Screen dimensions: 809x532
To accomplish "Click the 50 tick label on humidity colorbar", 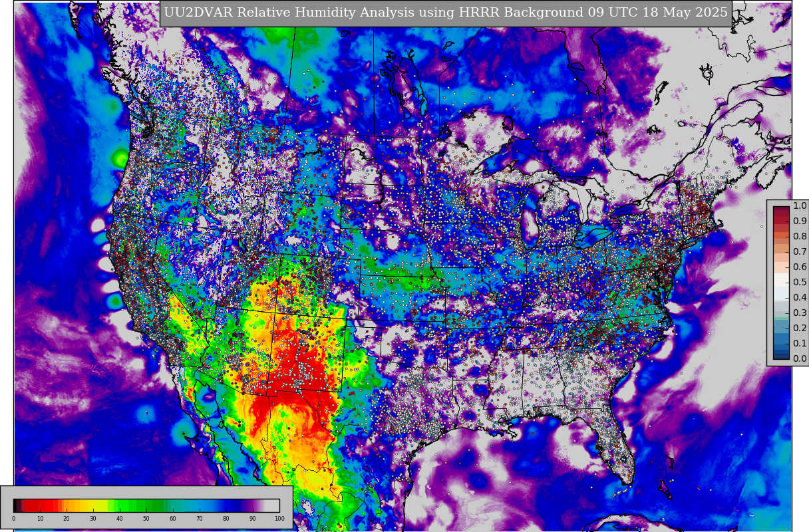I will (146, 519).
